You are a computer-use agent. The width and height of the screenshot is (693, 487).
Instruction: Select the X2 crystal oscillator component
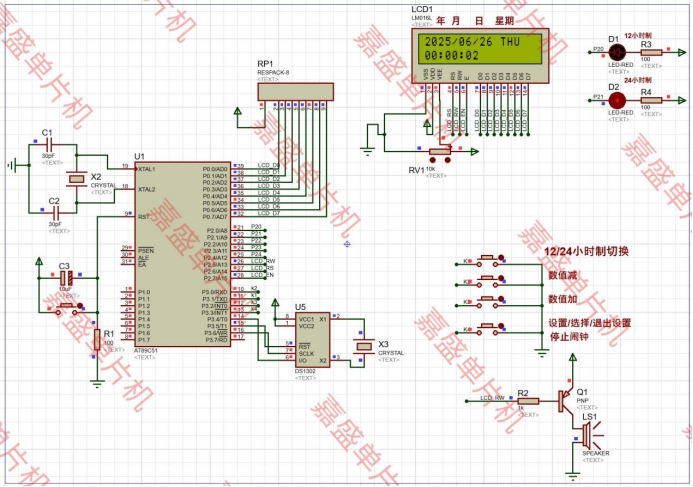point(76,179)
